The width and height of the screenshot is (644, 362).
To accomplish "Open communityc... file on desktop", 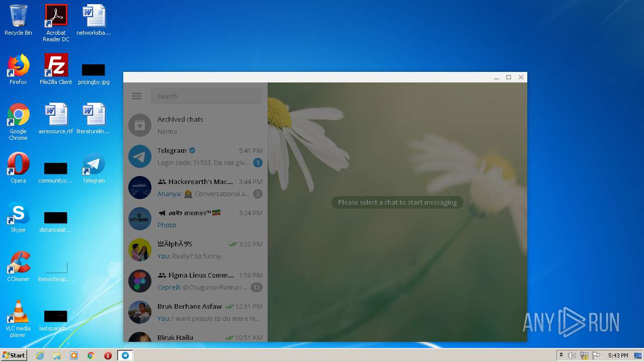I will point(56,172).
